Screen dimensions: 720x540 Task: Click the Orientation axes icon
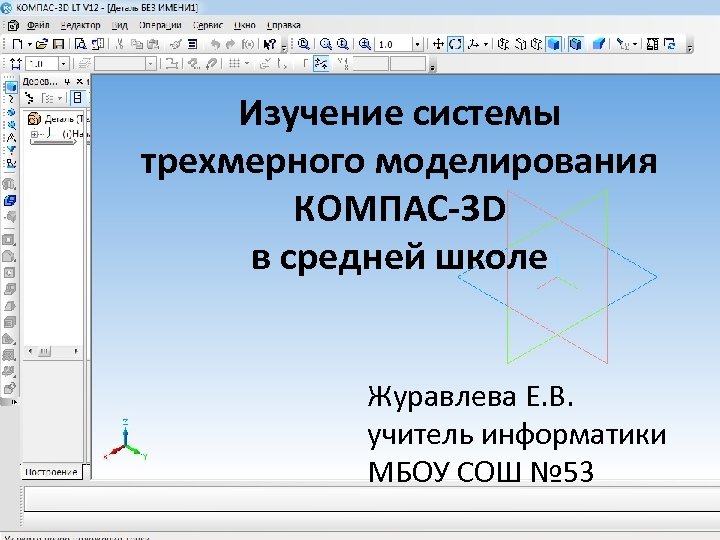tap(473, 44)
